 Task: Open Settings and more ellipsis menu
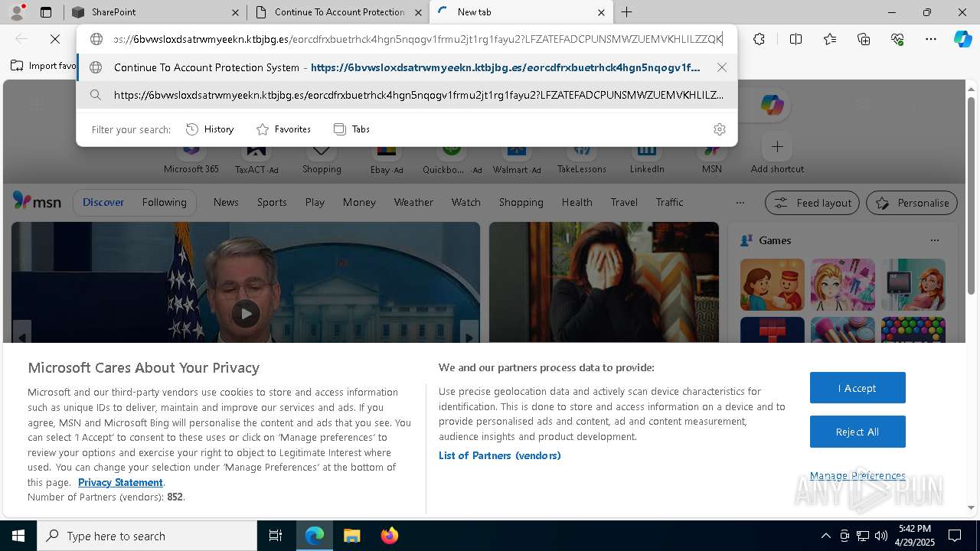point(931,39)
